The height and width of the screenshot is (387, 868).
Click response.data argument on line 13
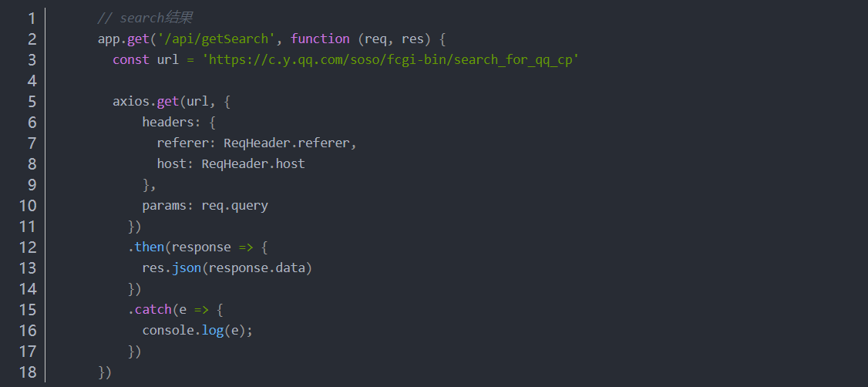click(257, 268)
